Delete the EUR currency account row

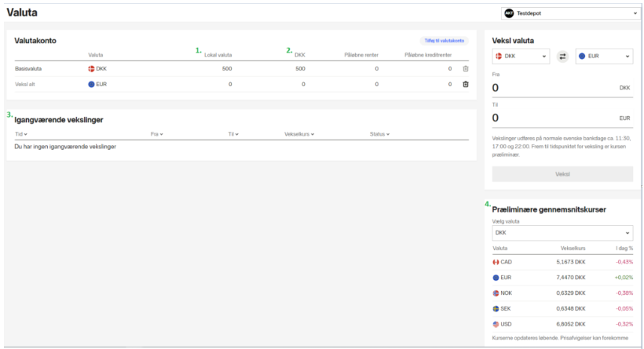pos(465,84)
